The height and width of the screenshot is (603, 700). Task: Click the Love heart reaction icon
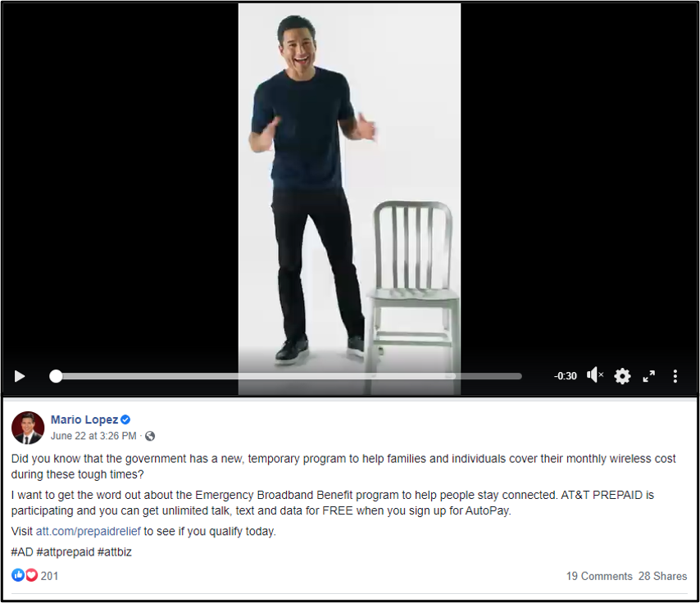click(31, 575)
